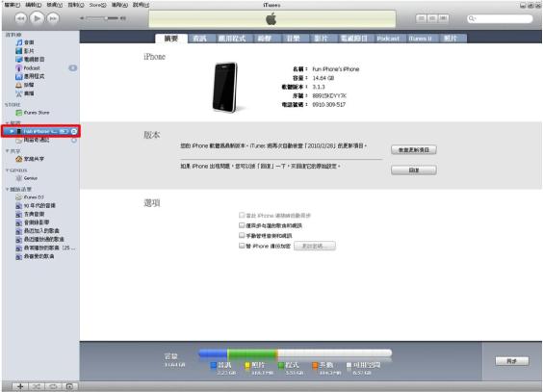This screenshot has height=392, width=543.
Task: Click the badge next to the Podcast sidebar item
Action: pyautogui.click(x=73, y=67)
